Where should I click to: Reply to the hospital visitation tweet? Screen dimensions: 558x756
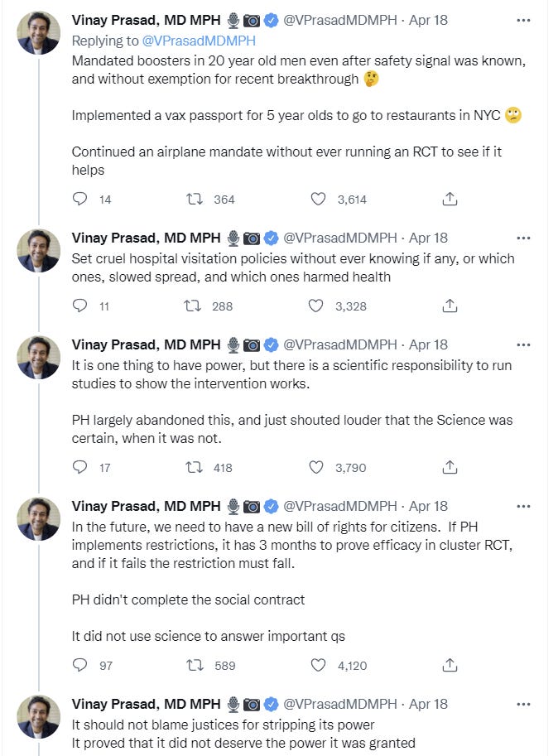point(80,306)
